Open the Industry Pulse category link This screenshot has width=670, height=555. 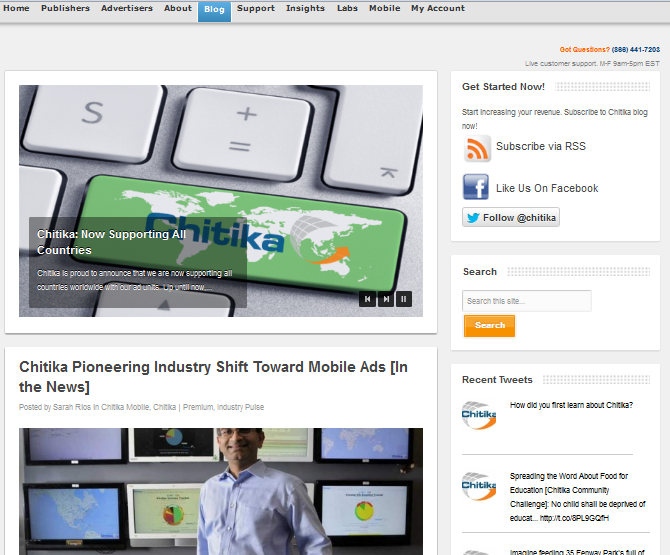[x=240, y=407]
